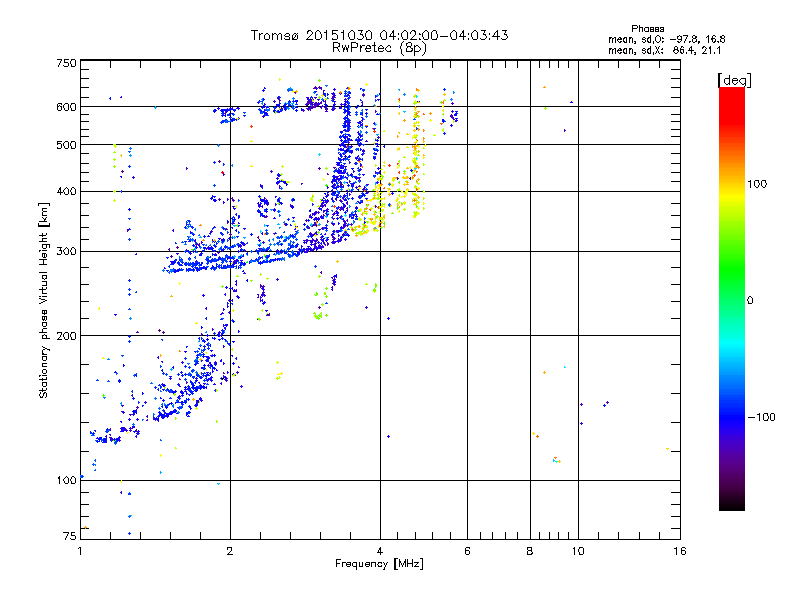Viewport: 800px width, 600px height.
Task: Click the 100 km y-axis tick label
Action: click(x=66, y=480)
